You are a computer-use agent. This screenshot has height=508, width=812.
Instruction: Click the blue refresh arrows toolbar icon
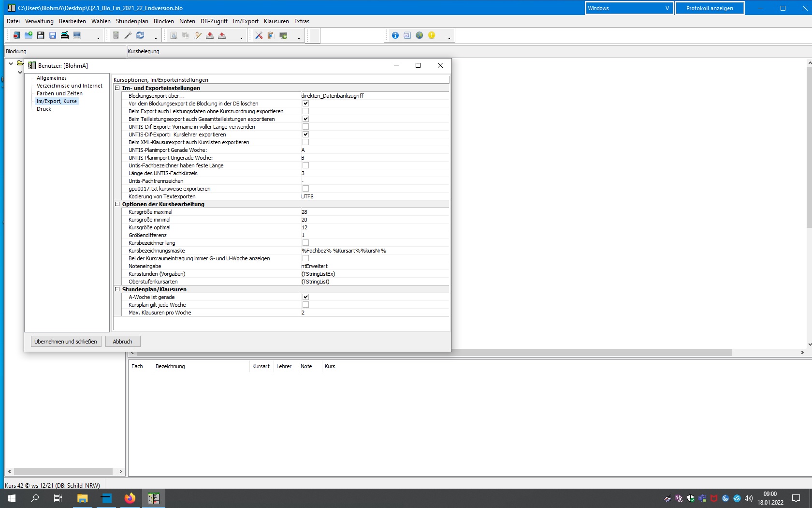(x=140, y=35)
